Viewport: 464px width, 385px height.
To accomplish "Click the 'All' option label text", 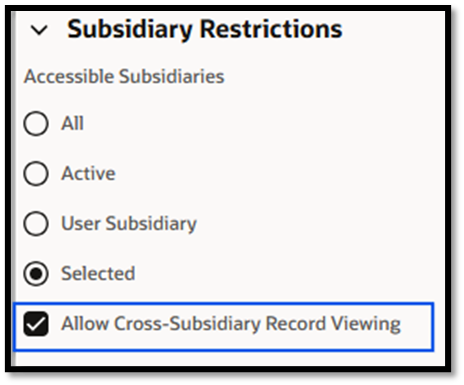I will 72,123.
